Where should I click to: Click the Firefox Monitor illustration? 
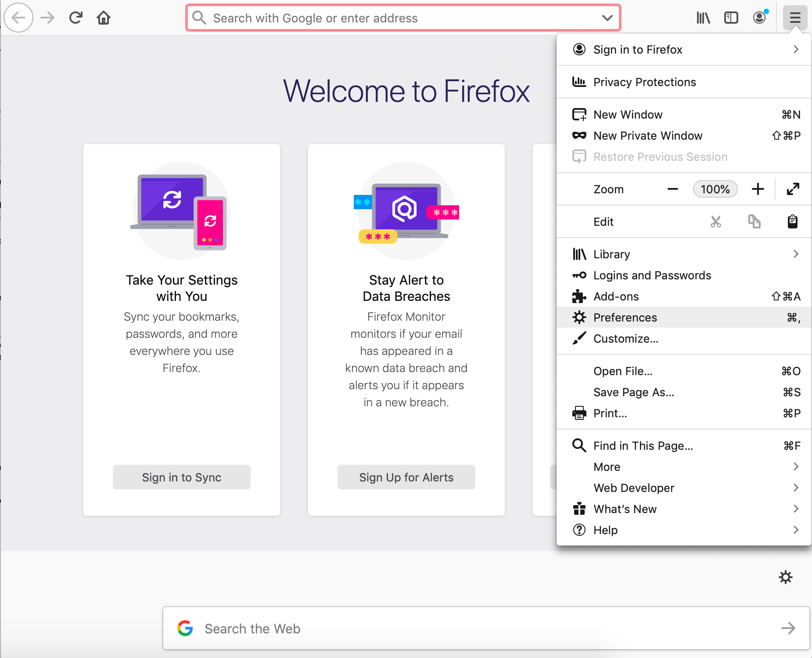(406, 211)
